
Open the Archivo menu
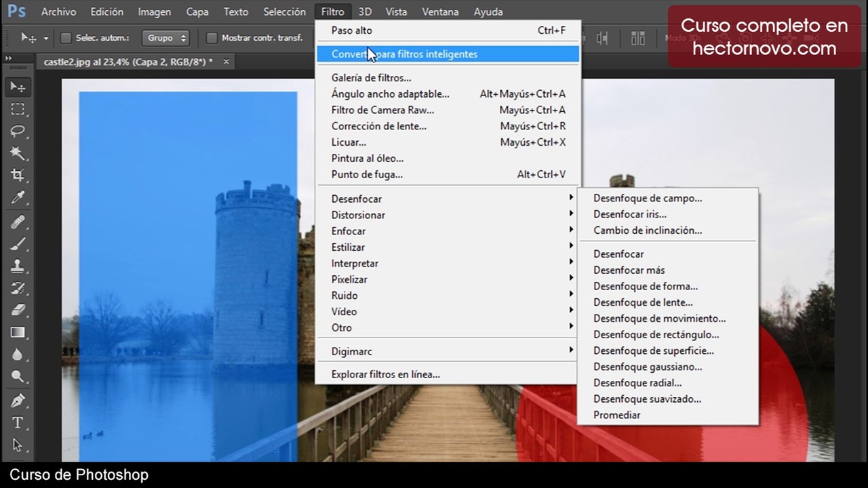pyautogui.click(x=58, y=12)
